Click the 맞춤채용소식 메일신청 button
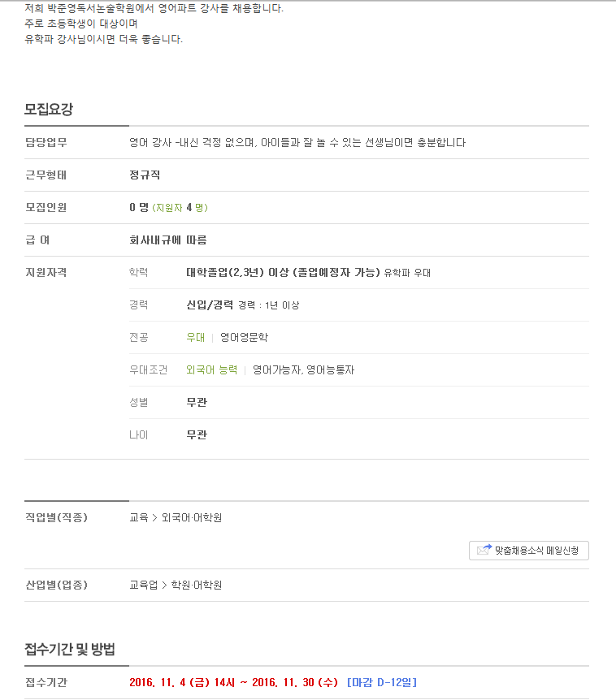 click(x=529, y=551)
